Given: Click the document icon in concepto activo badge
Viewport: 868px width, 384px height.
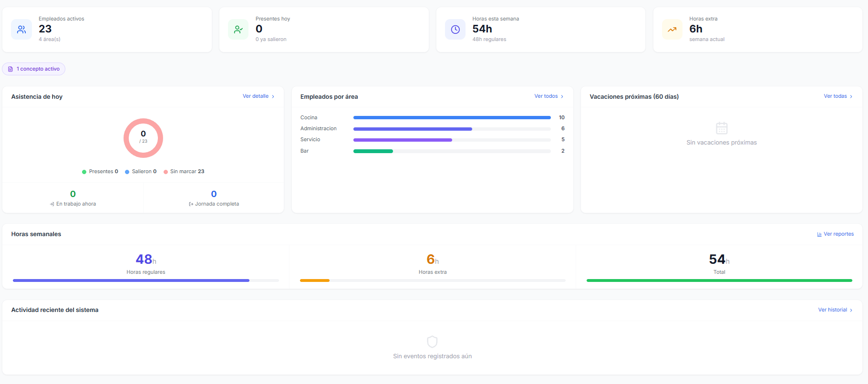Looking at the screenshot, I should coord(10,69).
